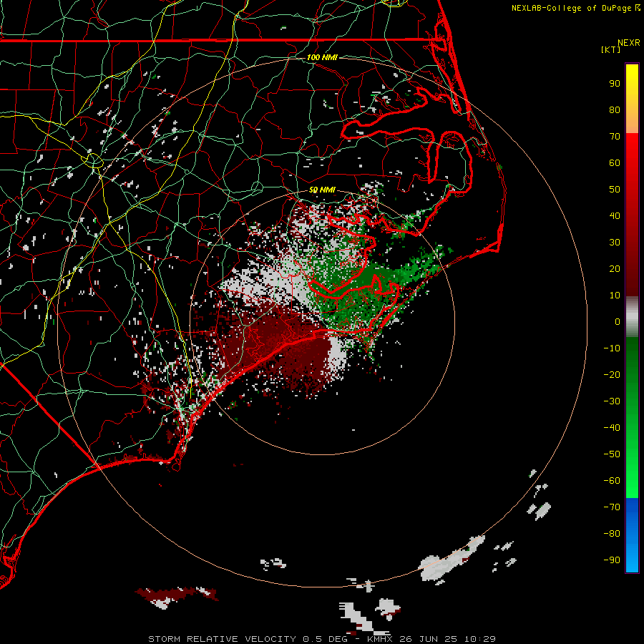Screen dimensions: 644x644
Task: Click the KT units label above the color scale
Action: pos(611,49)
